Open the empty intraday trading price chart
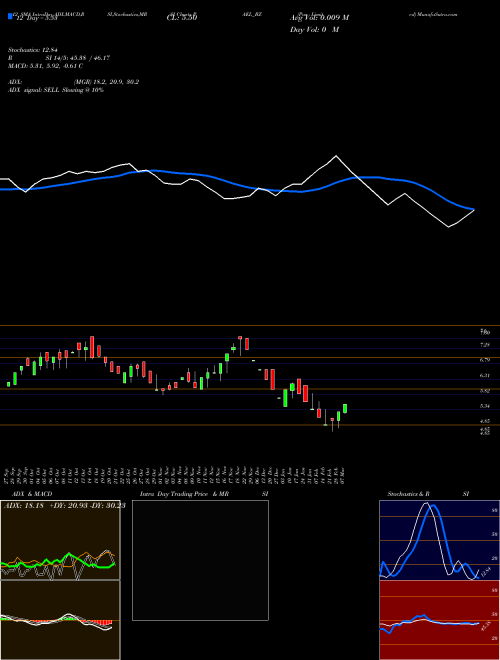 click(200, 560)
